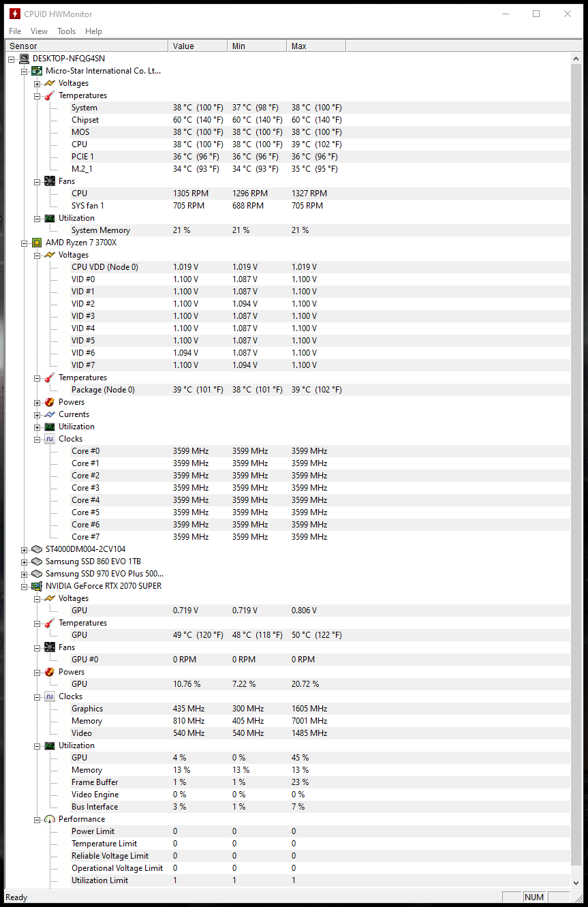The height and width of the screenshot is (907, 588).
Task: Expand the Ryzen Utilization node
Action: coord(37,427)
